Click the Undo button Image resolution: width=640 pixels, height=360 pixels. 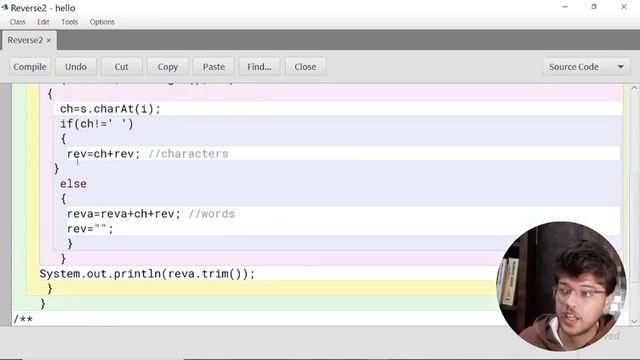pyautogui.click(x=76, y=67)
